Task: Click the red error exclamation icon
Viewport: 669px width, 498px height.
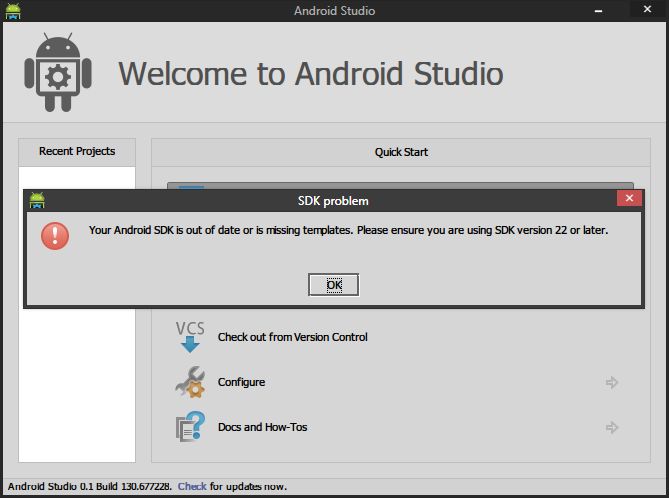Action: pos(55,236)
